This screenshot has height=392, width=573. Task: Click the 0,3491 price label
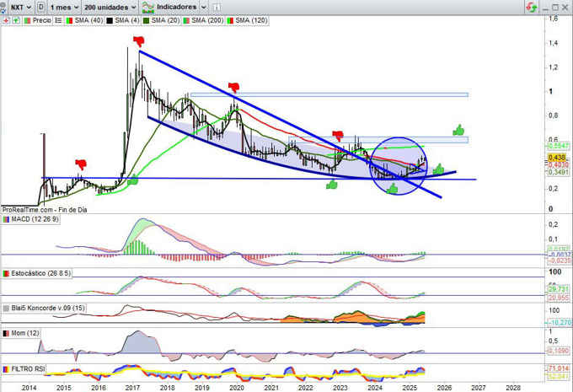[557, 172]
